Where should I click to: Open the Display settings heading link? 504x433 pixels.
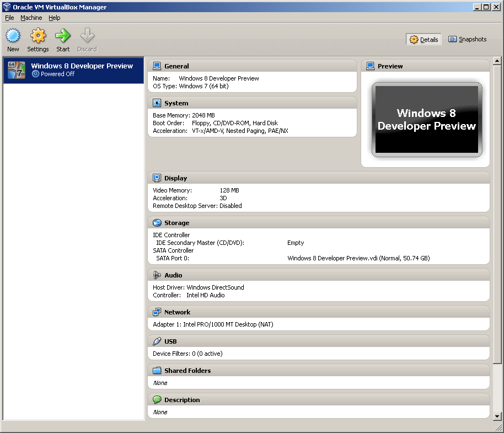tap(175, 178)
